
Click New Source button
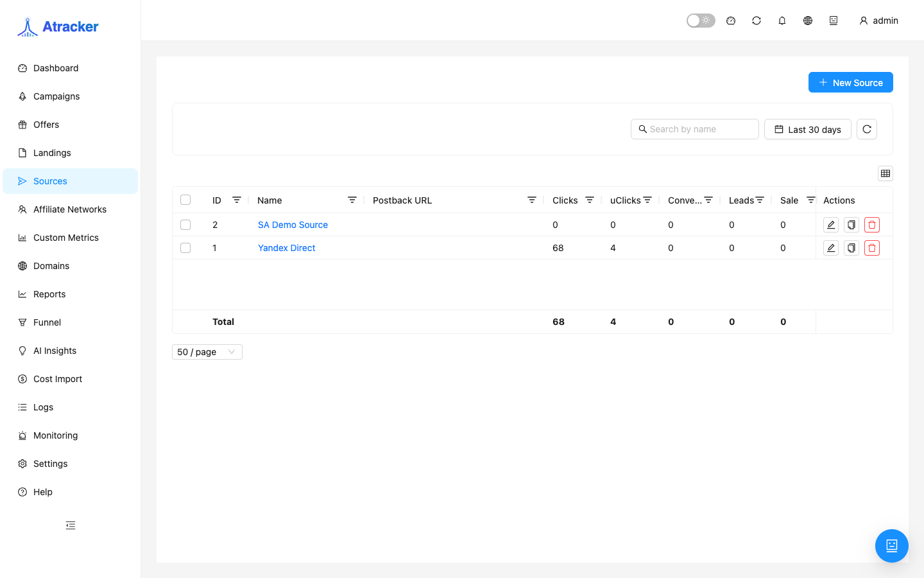[850, 82]
